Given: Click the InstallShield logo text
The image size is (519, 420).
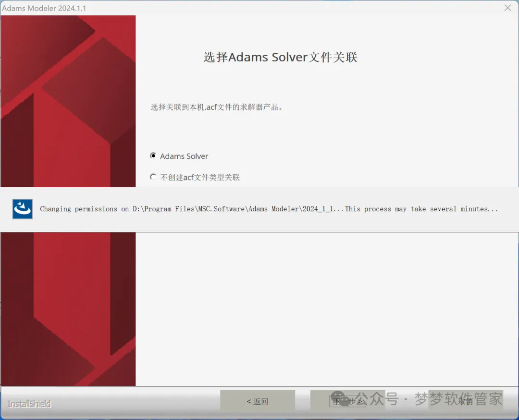Looking at the screenshot, I should (x=29, y=404).
